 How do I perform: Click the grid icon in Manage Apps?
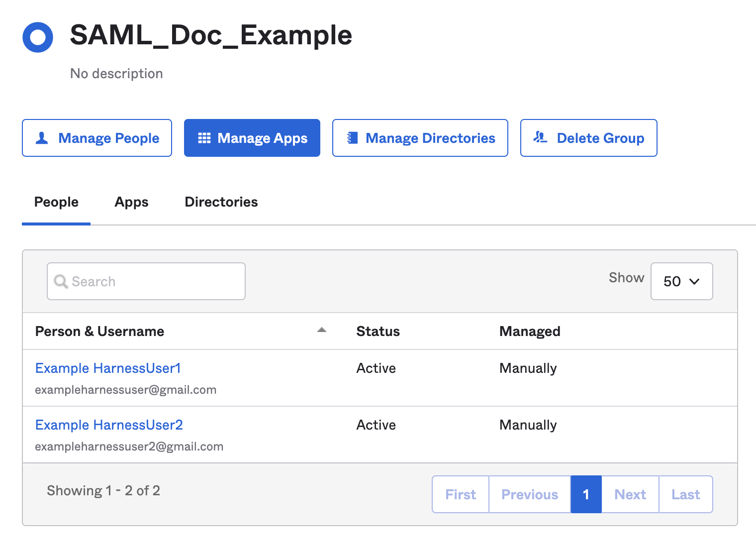(204, 138)
